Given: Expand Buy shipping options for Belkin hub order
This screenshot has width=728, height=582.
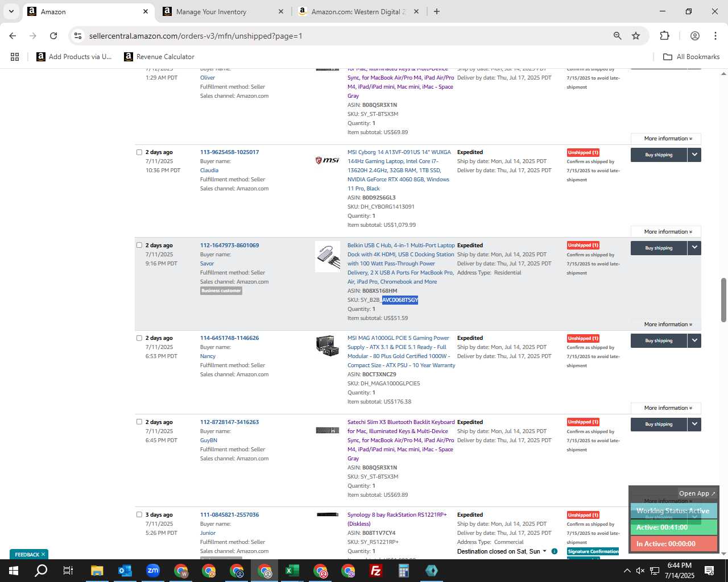Looking at the screenshot, I should 694,248.
